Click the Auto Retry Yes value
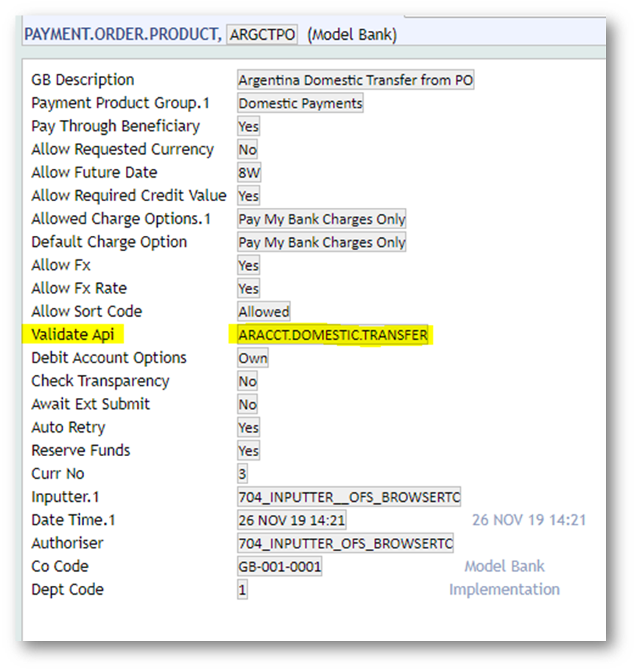Image resolution: width=637 pixels, height=672 pixels. (248, 427)
